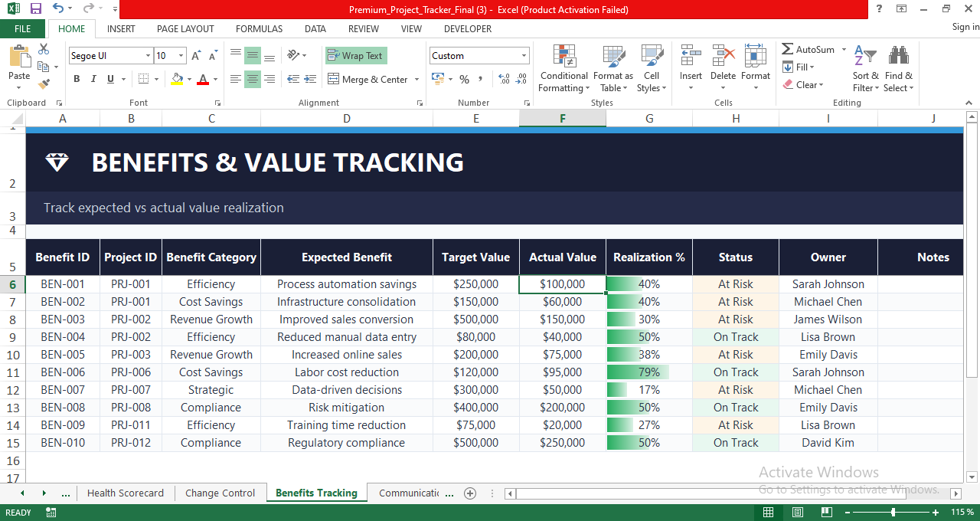Select the Percent Style icon
The height and width of the screenshot is (521, 980).
point(464,79)
